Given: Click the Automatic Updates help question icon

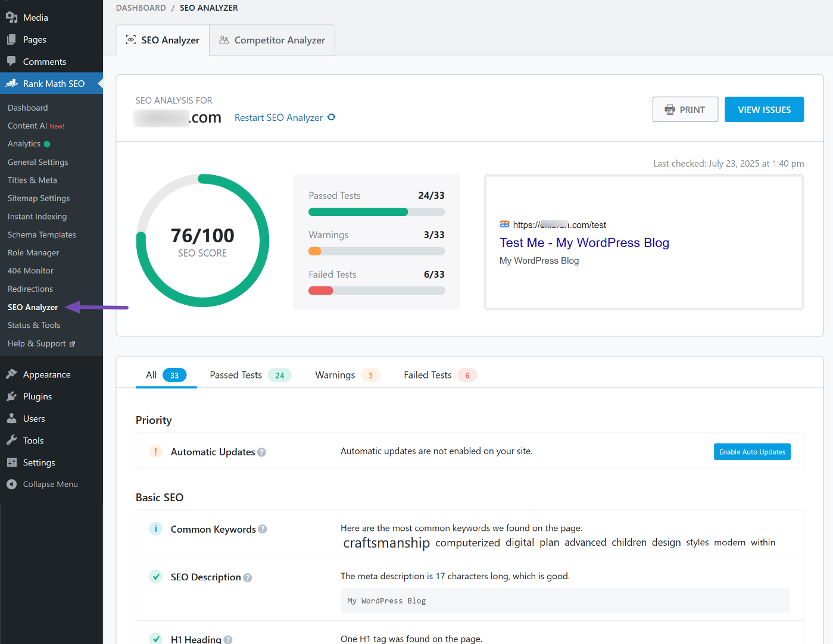Looking at the screenshot, I should point(262,452).
